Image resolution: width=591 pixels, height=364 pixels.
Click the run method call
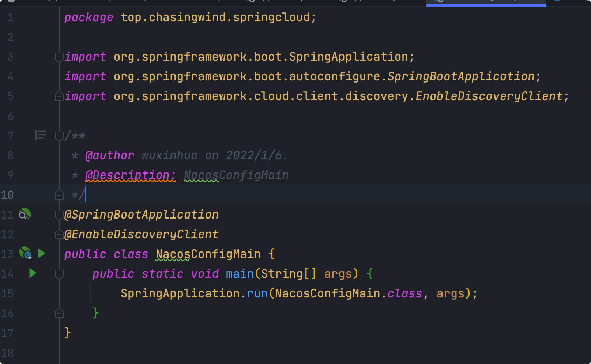tap(257, 294)
